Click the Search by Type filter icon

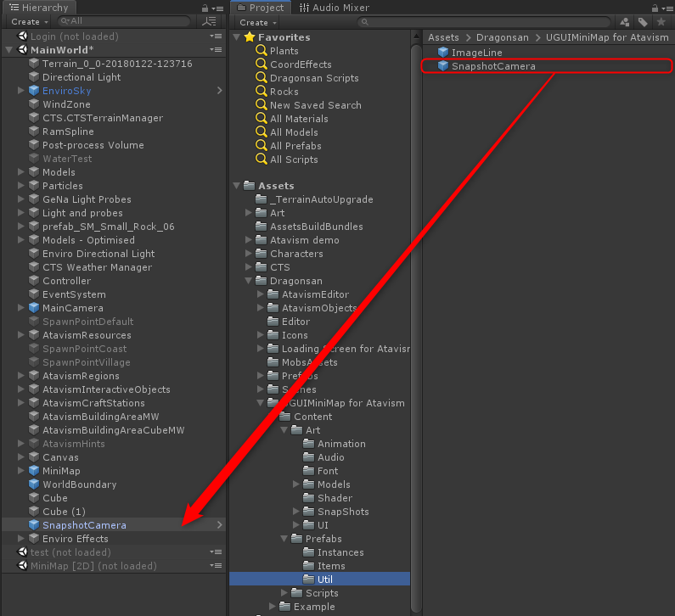pyautogui.click(x=626, y=22)
